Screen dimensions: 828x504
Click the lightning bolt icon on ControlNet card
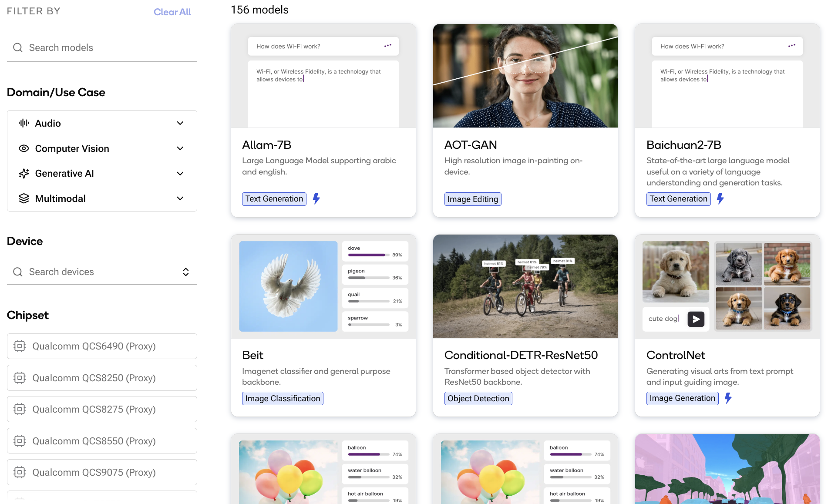point(728,398)
